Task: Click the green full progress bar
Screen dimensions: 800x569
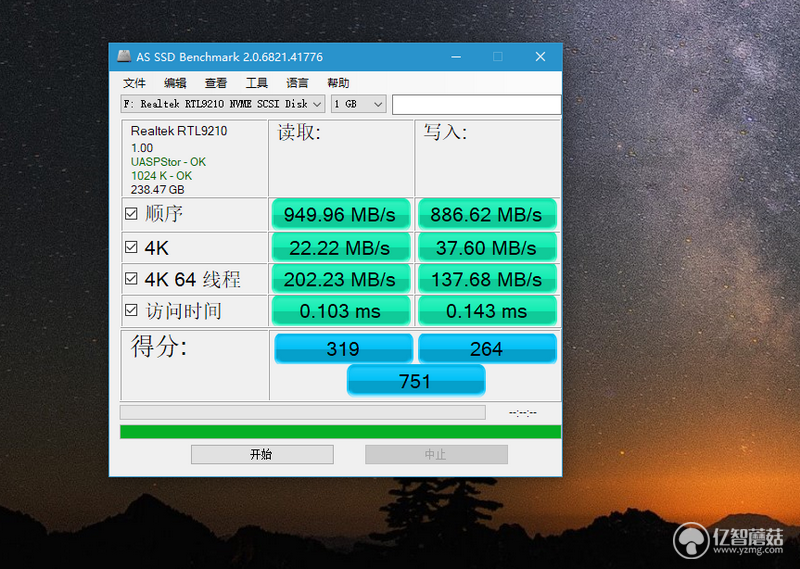Action: coord(340,432)
